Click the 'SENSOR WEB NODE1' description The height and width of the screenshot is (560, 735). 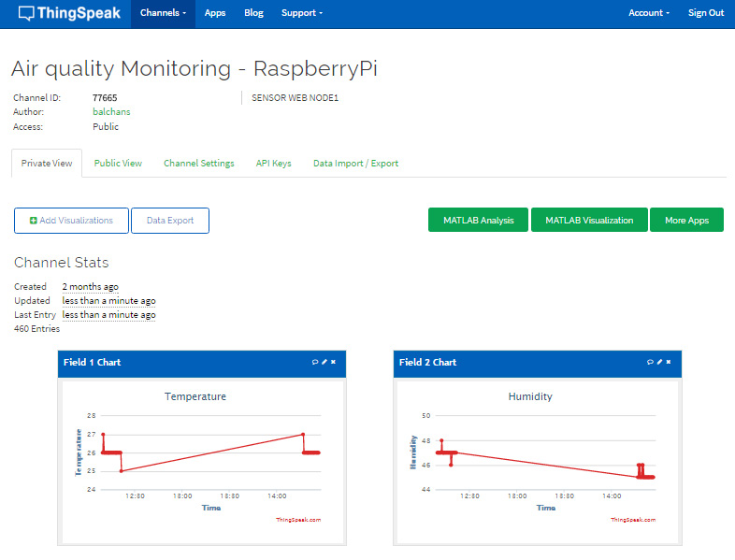295,97
